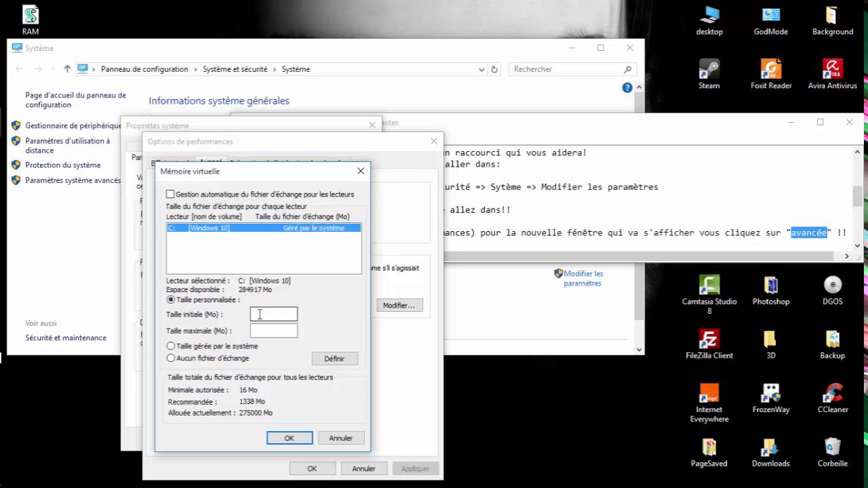Click Système et sécurité breadcrumb
This screenshot has width=868, height=488.
tap(235, 69)
